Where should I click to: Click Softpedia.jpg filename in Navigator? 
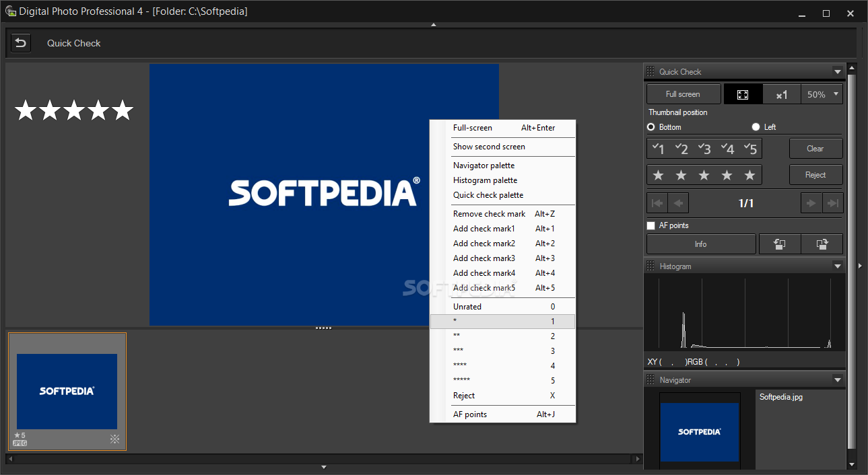click(780, 397)
